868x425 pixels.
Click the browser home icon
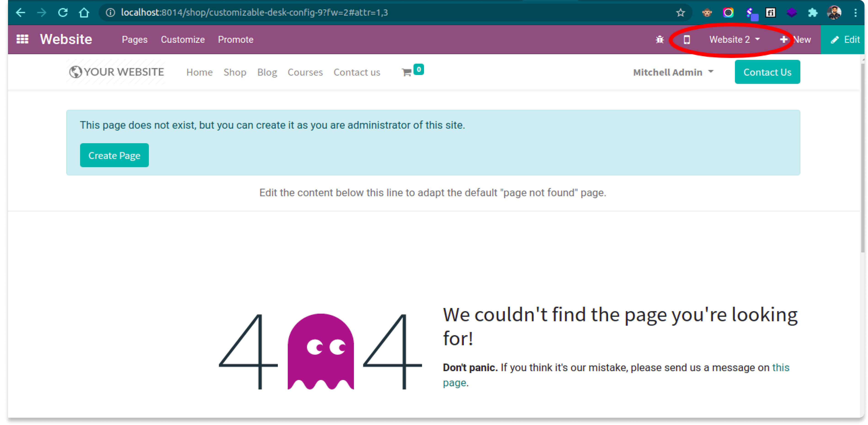84,13
